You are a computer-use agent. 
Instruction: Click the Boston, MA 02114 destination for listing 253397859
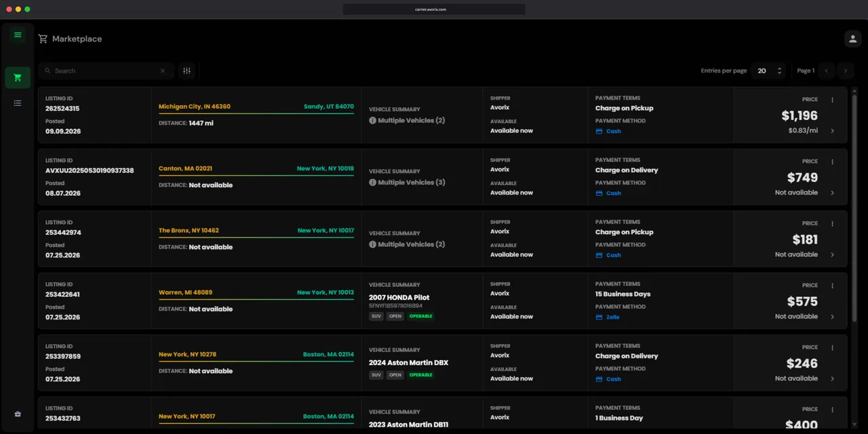(x=328, y=355)
